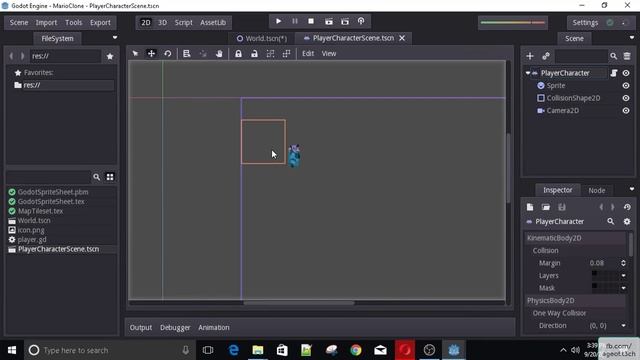Collapse the PlayerCharacter tree node
The height and width of the screenshot is (360, 640).
click(528, 73)
